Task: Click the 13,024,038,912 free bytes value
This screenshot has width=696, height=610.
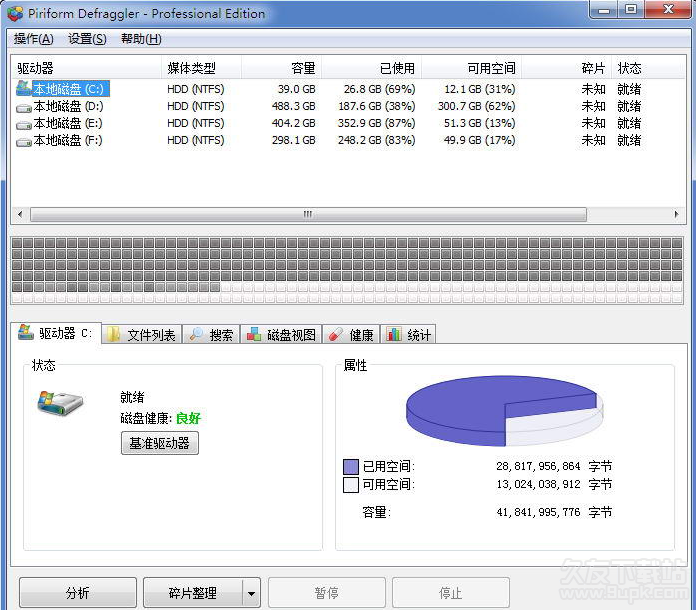Action: [x=538, y=484]
